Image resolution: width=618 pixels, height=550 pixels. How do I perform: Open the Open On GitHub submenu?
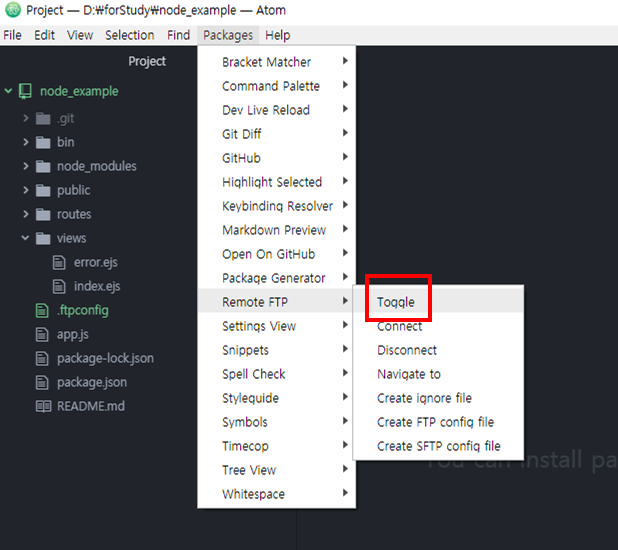click(x=276, y=254)
